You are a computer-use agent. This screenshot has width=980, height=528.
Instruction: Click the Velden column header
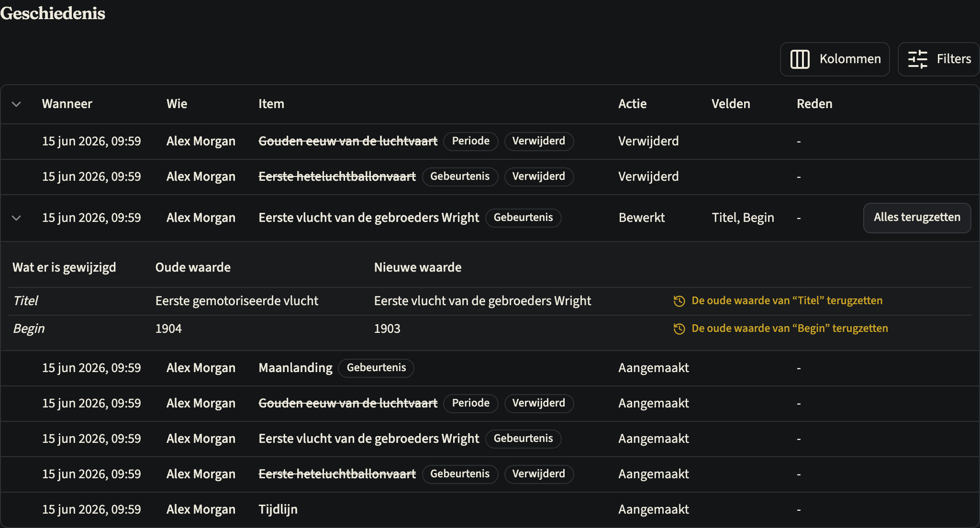click(x=731, y=104)
